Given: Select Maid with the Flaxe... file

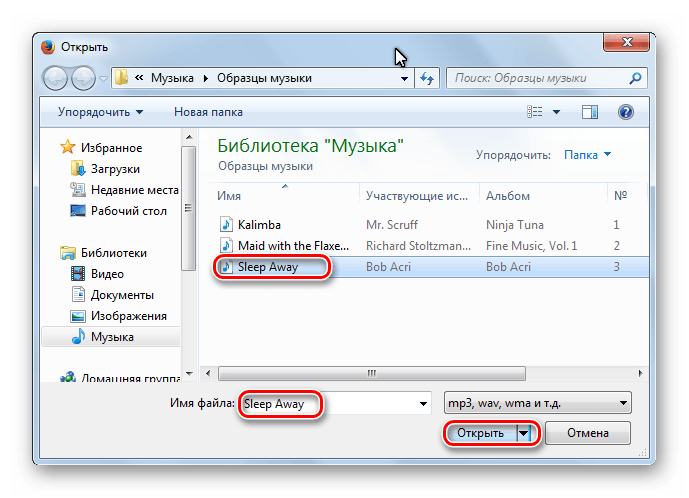Looking at the screenshot, I should pyautogui.click(x=293, y=246).
